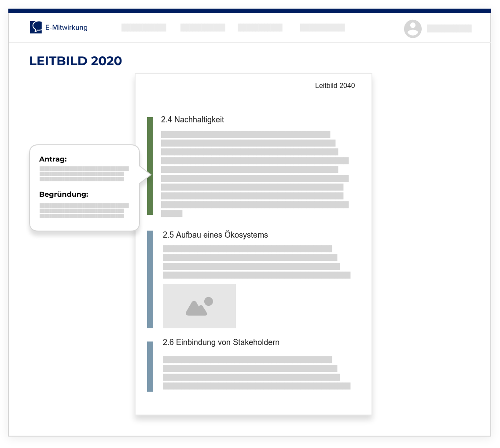The width and height of the screenshot is (500, 448).
Task: Click the popover arrow pointing to Nachhaltigkeit
Action: pyautogui.click(x=145, y=175)
